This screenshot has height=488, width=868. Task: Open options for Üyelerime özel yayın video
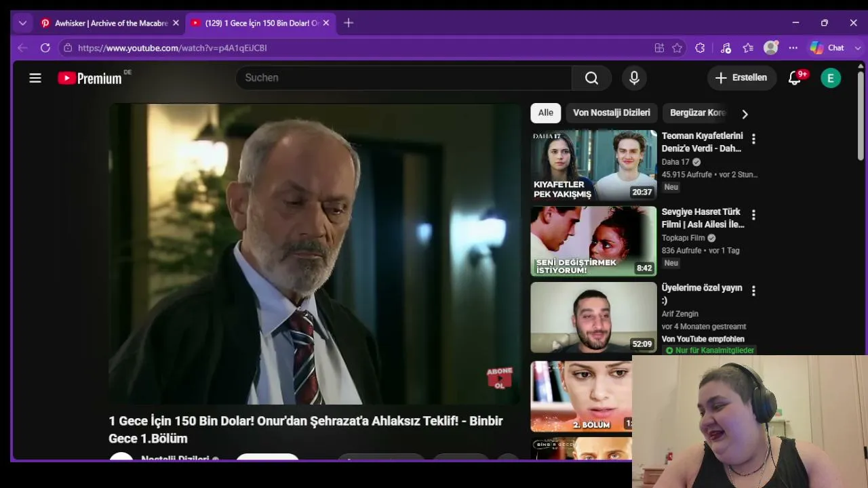coord(753,291)
